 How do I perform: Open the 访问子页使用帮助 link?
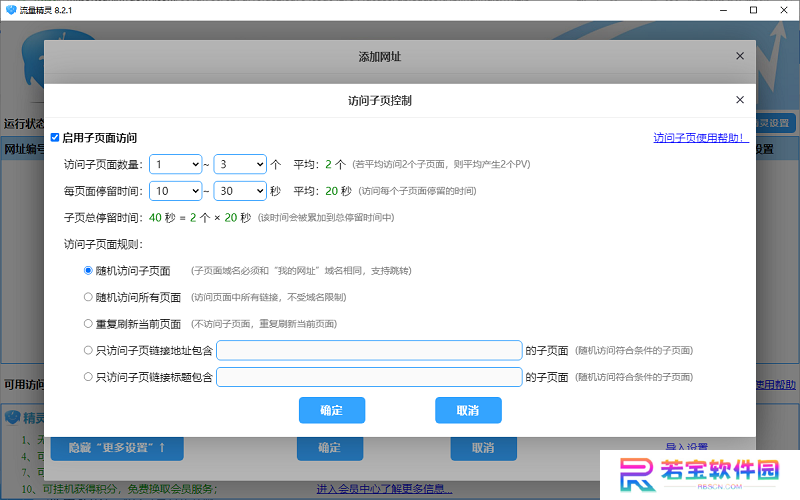[x=701, y=138]
